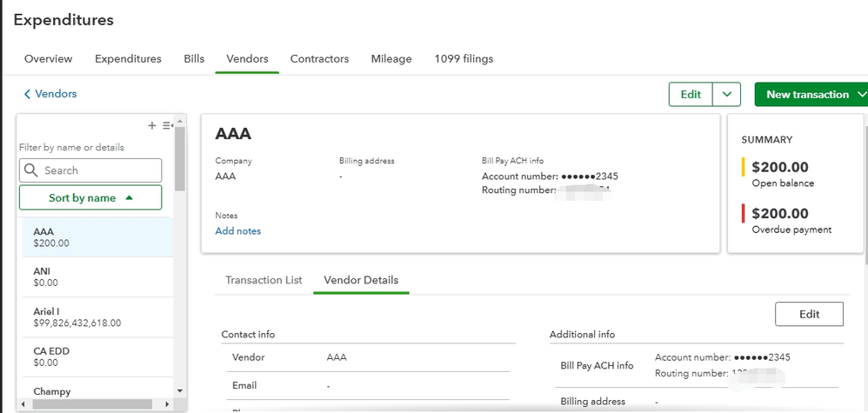Switch to the Transaction List tab

(264, 280)
